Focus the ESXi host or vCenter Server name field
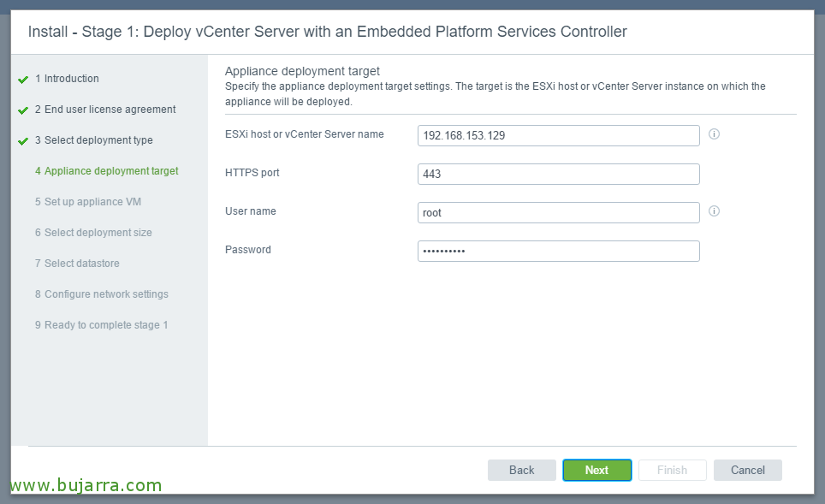825x504 pixels. 559,135
